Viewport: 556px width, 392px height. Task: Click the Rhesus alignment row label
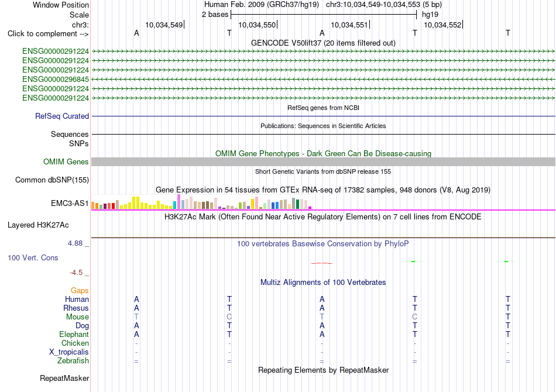click(x=76, y=308)
